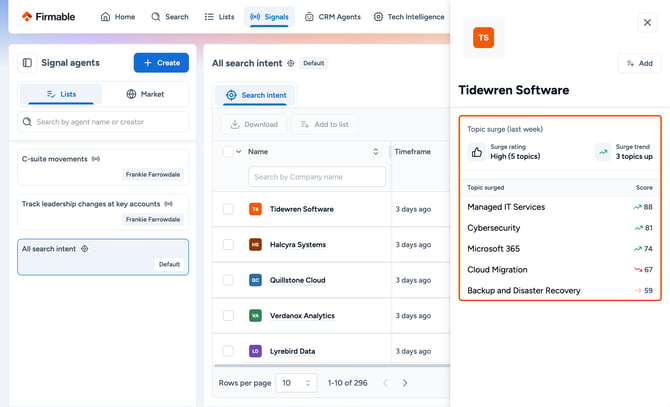Select the Cloud Migration topic row

pos(560,269)
